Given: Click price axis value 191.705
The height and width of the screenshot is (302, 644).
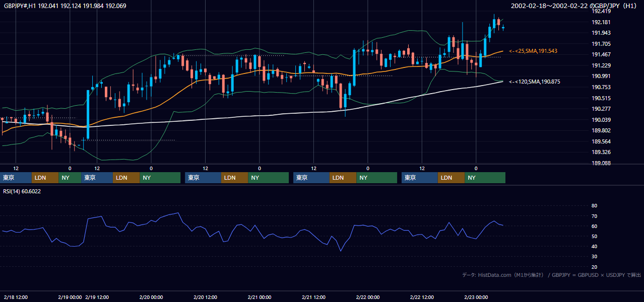Looking at the screenshot, I should (601, 44).
